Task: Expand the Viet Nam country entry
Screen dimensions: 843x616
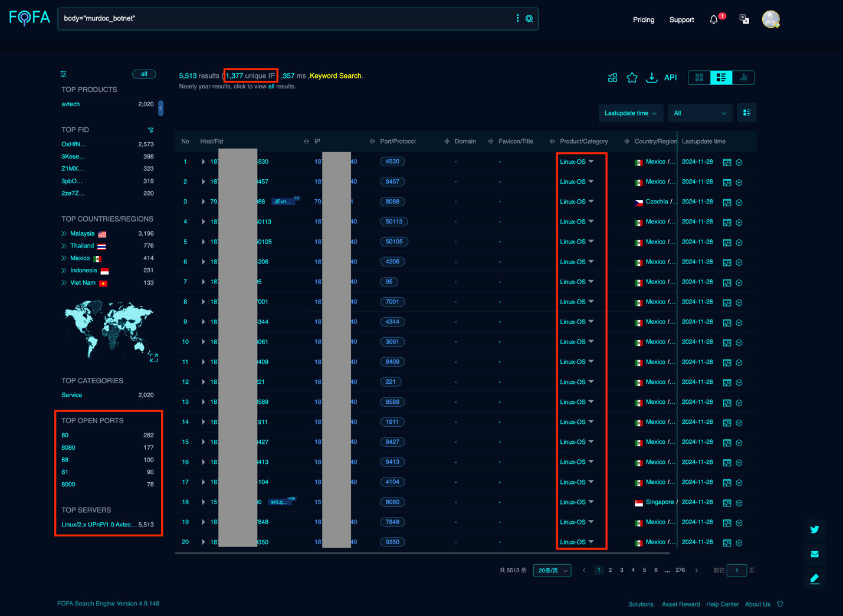Action: click(64, 283)
